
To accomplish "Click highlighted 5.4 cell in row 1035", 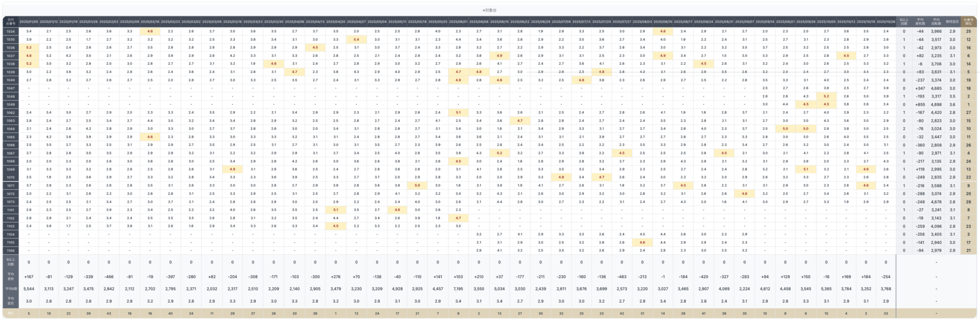I will pyautogui.click(x=356, y=39).
